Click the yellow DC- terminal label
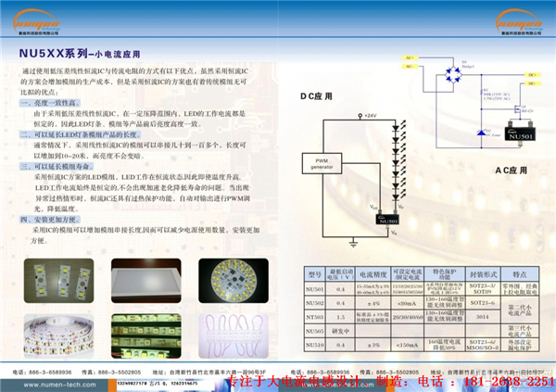 click(x=533, y=83)
